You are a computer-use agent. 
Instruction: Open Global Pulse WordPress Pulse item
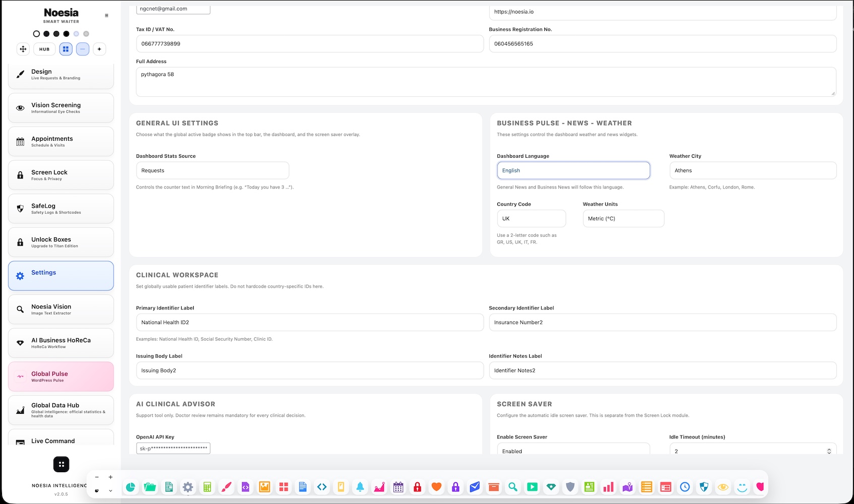tap(61, 376)
